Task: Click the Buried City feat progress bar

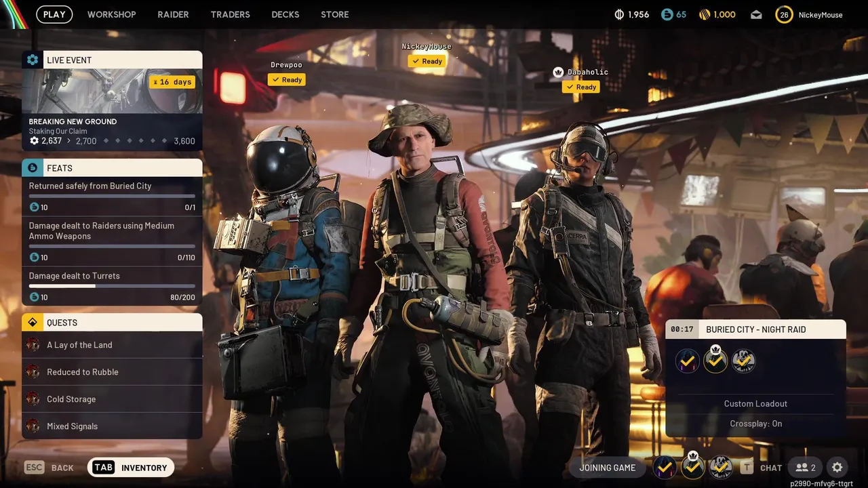Action: [112, 197]
